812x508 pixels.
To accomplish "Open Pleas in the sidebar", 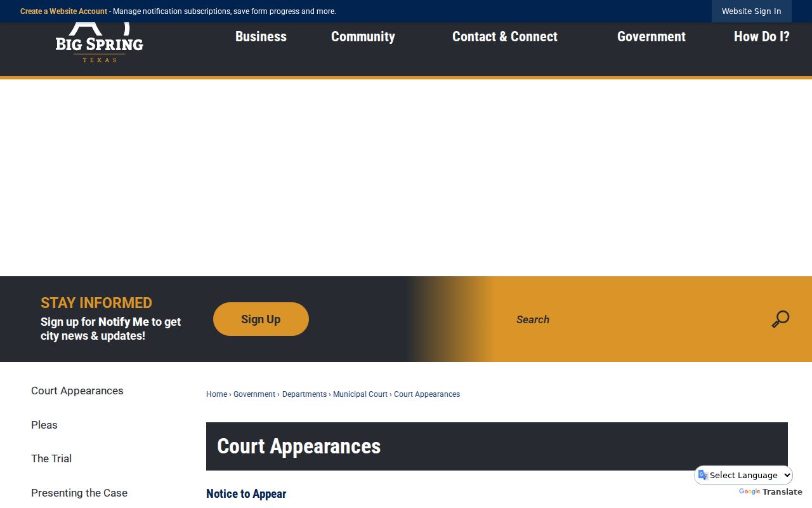I will click(44, 425).
